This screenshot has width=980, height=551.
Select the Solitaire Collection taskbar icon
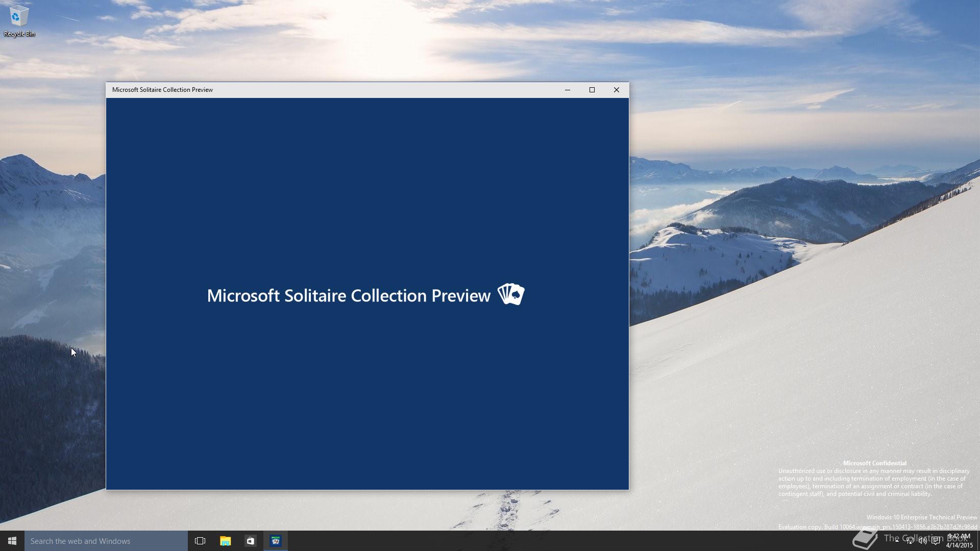tap(276, 541)
